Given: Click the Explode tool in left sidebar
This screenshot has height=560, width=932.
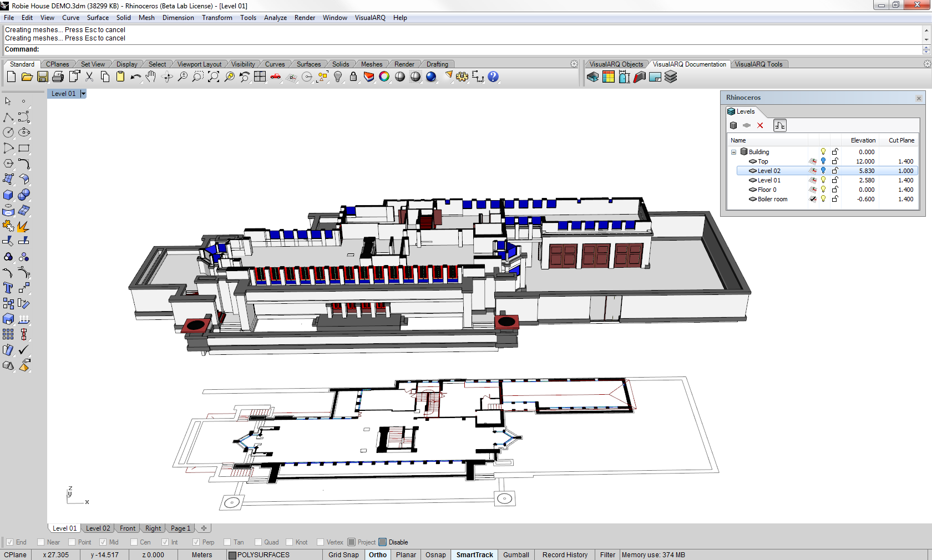Looking at the screenshot, I should click(x=24, y=226).
